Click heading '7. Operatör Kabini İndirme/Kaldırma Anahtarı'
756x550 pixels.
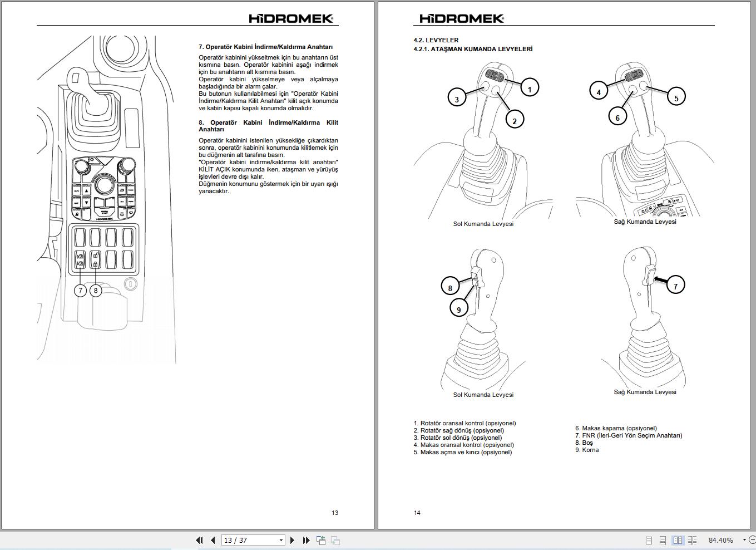pyautogui.click(x=265, y=47)
